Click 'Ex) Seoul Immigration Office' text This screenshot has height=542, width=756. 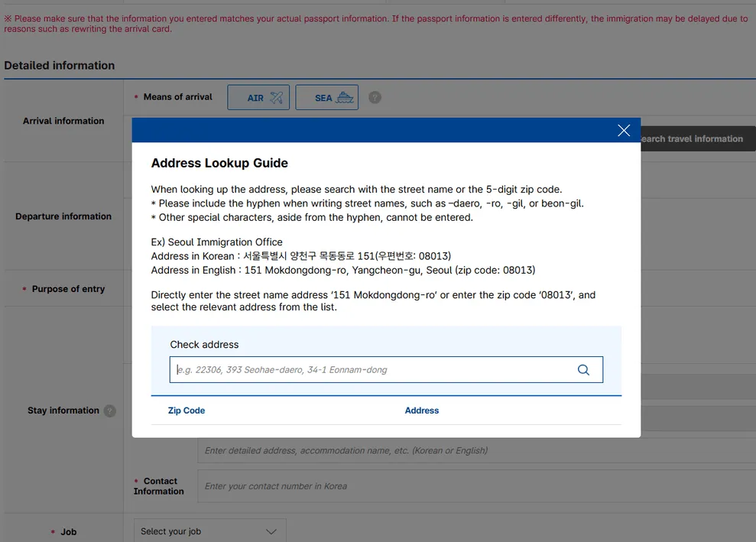216,242
